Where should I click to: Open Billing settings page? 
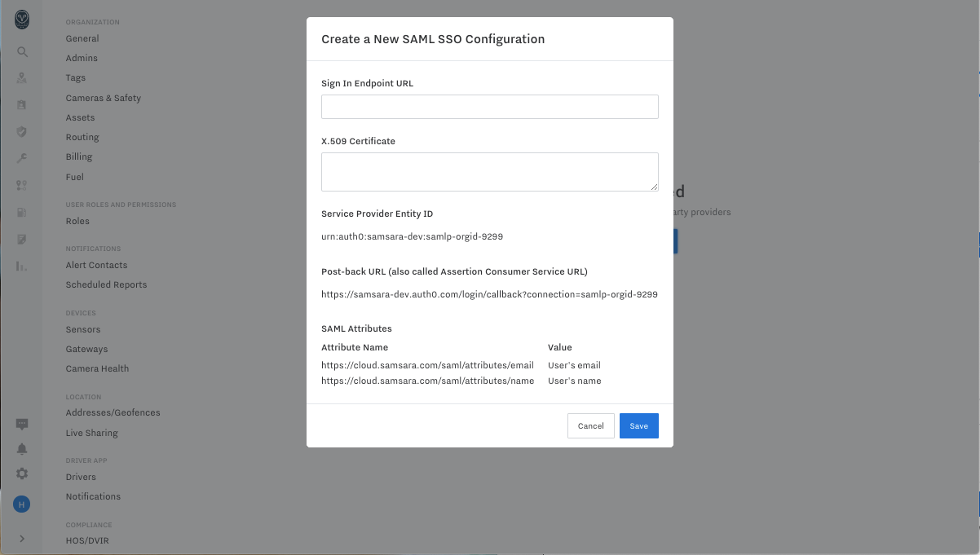click(x=79, y=156)
